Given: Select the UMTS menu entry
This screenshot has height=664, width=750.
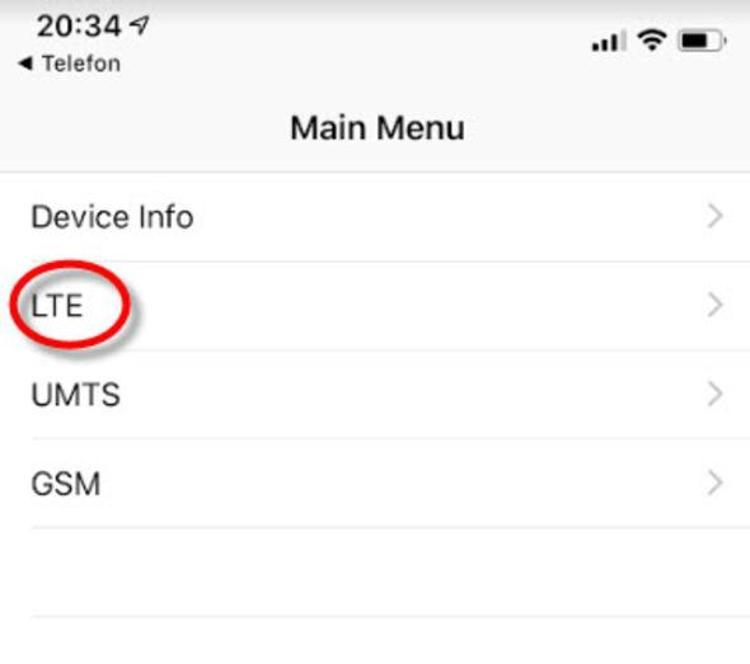Looking at the screenshot, I should pos(76,394).
